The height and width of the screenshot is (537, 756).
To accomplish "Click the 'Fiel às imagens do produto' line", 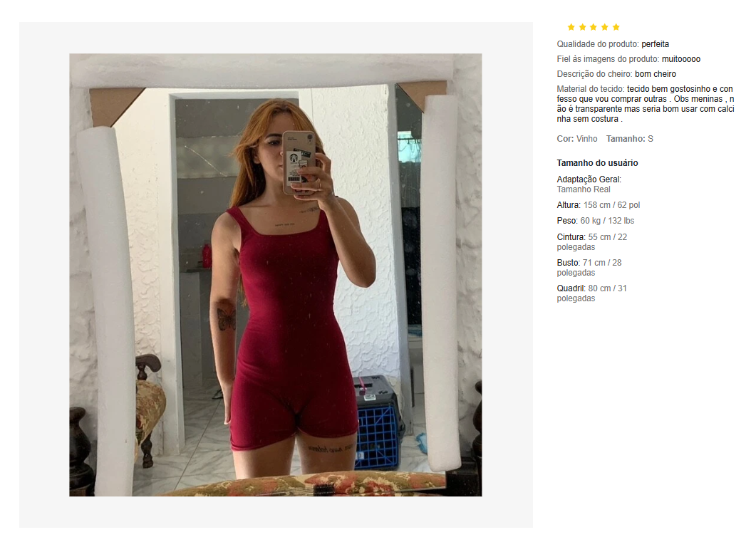I will click(x=628, y=59).
